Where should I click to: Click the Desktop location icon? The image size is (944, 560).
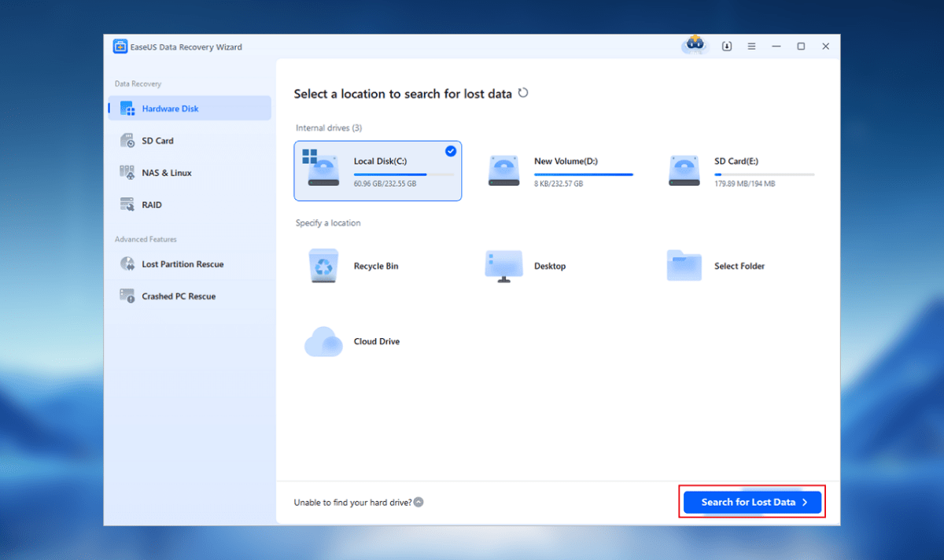point(503,267)
